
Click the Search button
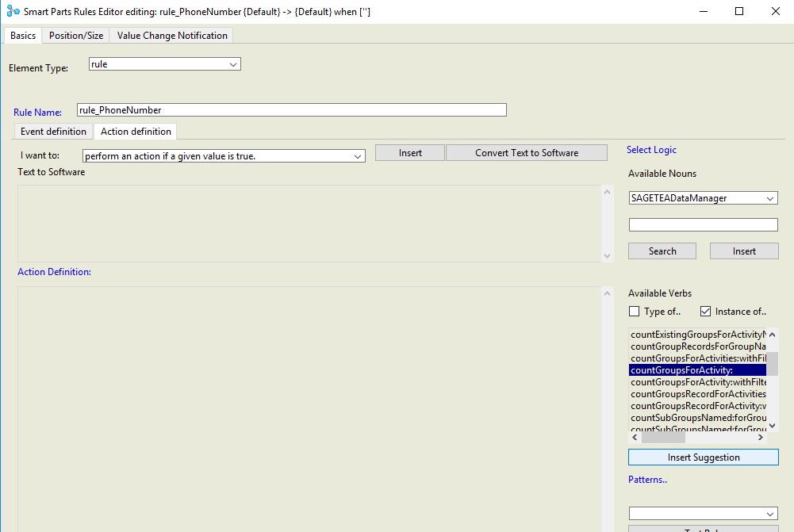pos(662,251)
